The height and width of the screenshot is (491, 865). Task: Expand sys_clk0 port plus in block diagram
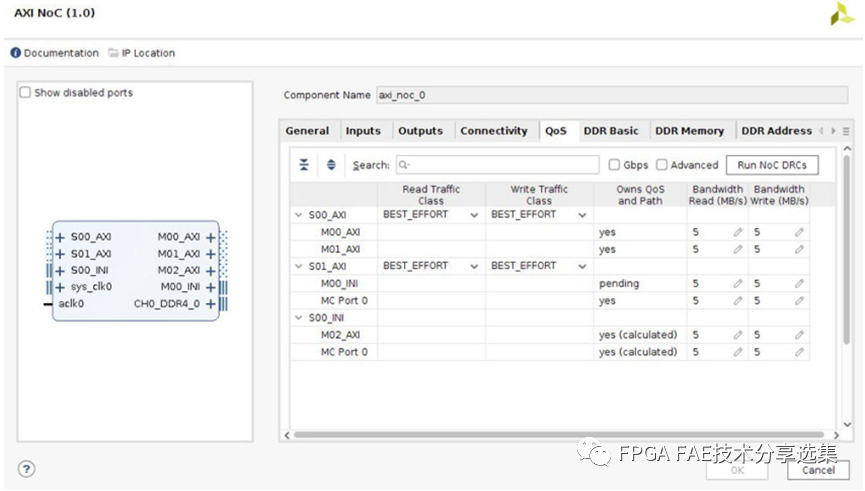click(60, 287)
